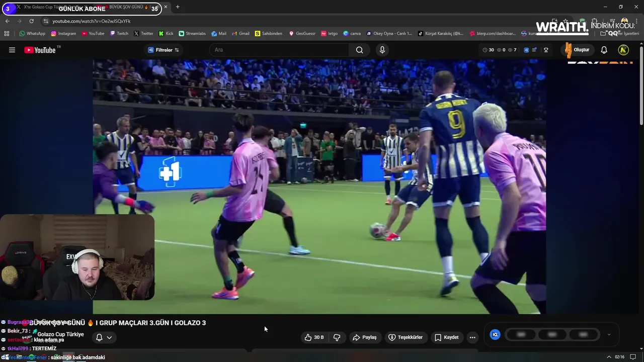Screen dimensions: 644x362
Task: Go back to previous page
Action: (x=7, y=21)
